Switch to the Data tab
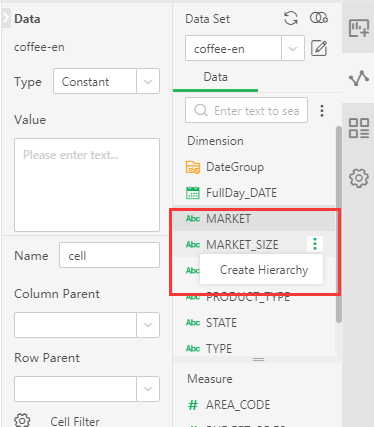Image resolution: width=374 pixels, height=427 pixels. click(x=215, y=77)
